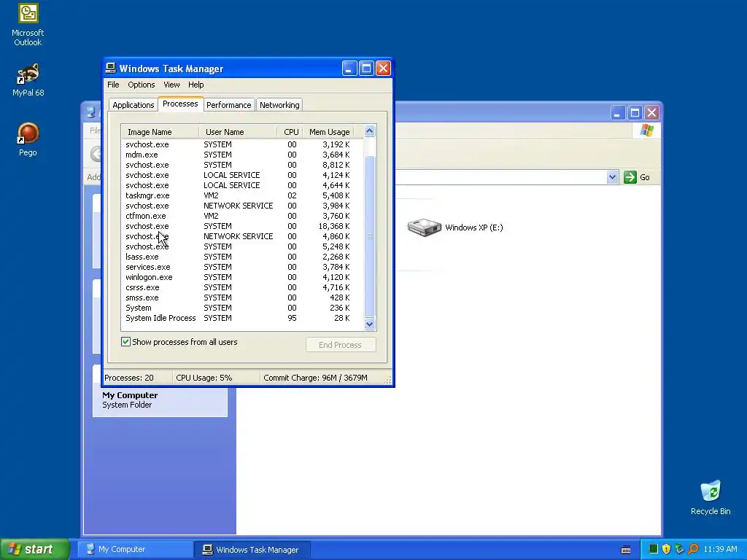
Task: Select the Windows XP (E:) drive icon
Action: (424, 227)
